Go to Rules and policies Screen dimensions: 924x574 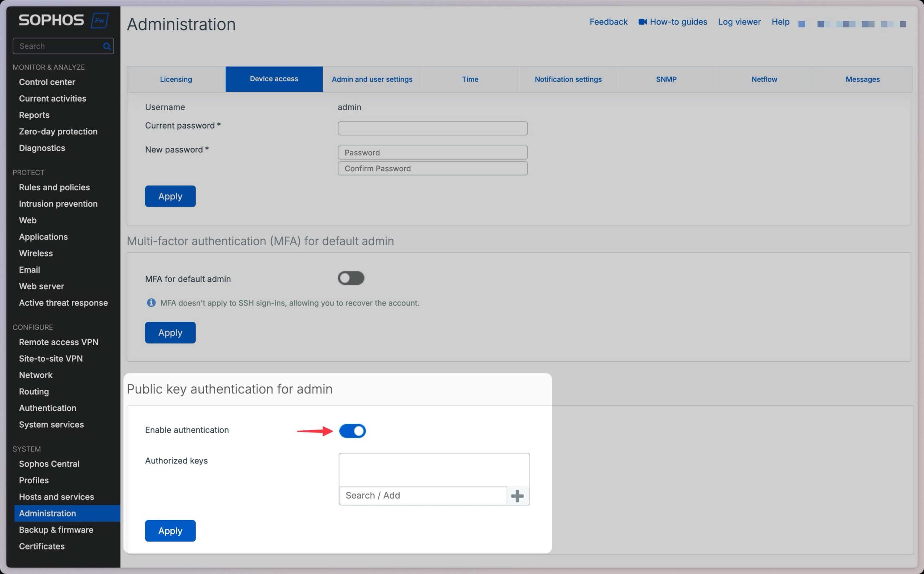(x=54, y=187)
